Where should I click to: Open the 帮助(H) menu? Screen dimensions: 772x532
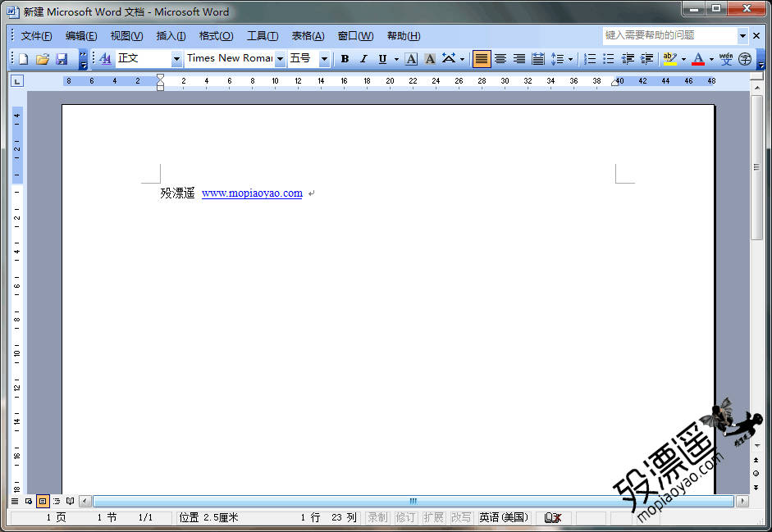click(404, 36)
